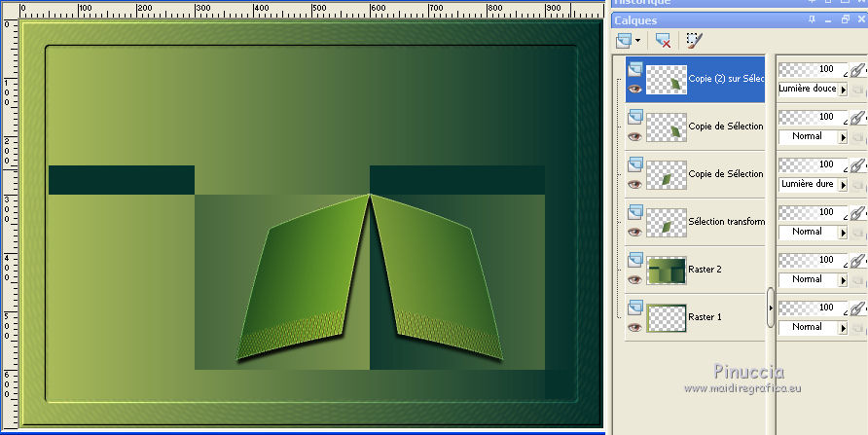
Task: Click the Delete Layer icon with red X
Action: point(663,41)
